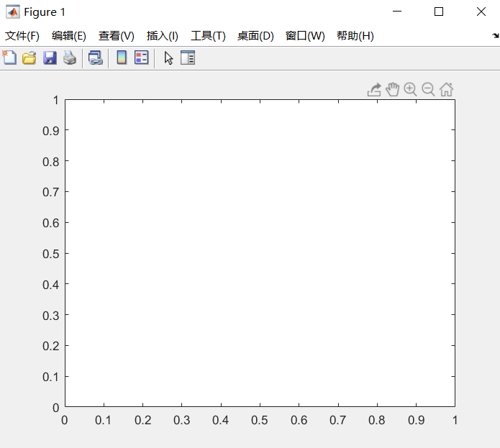This screenshot has height=448, width=500.
Task: Click inside the empty plot axes
Action: [260, 253]
